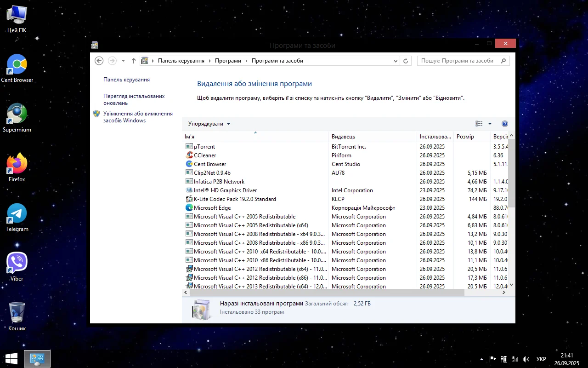This screenshot has height=368, width=588.
Task: Open Viber desktop shortcut
Action: coord(17,267)
